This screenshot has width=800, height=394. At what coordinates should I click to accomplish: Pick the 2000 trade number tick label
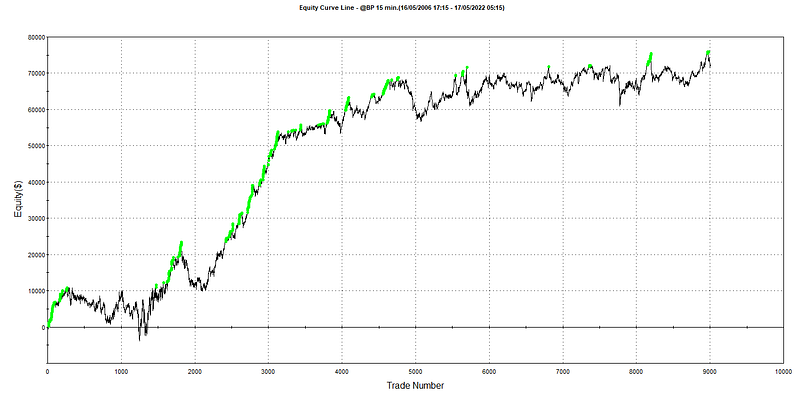point(195,371)
